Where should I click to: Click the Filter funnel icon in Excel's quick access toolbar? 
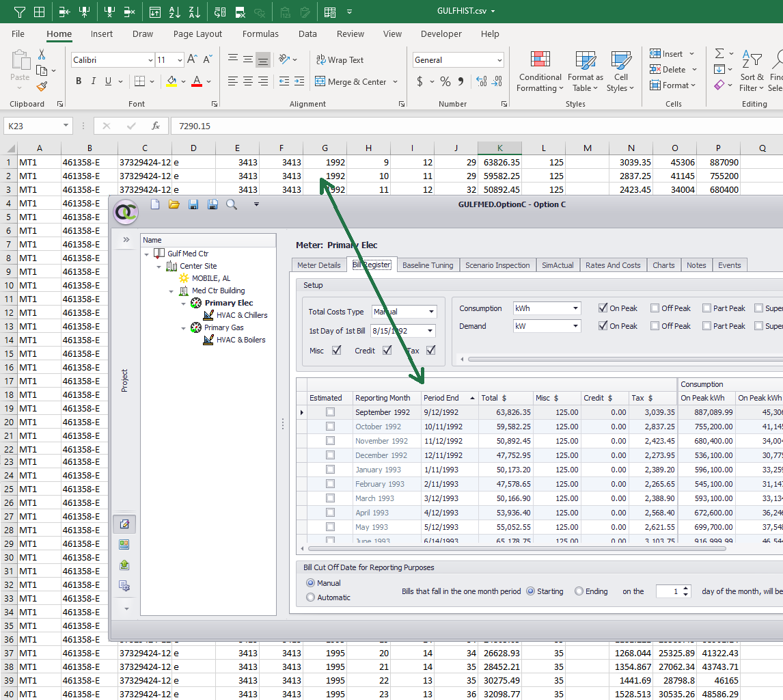20,12
